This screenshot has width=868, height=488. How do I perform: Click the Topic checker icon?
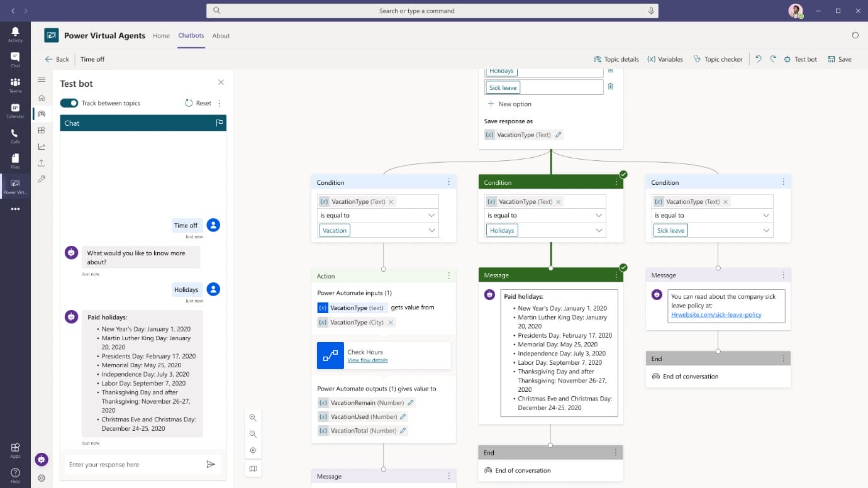697,59
